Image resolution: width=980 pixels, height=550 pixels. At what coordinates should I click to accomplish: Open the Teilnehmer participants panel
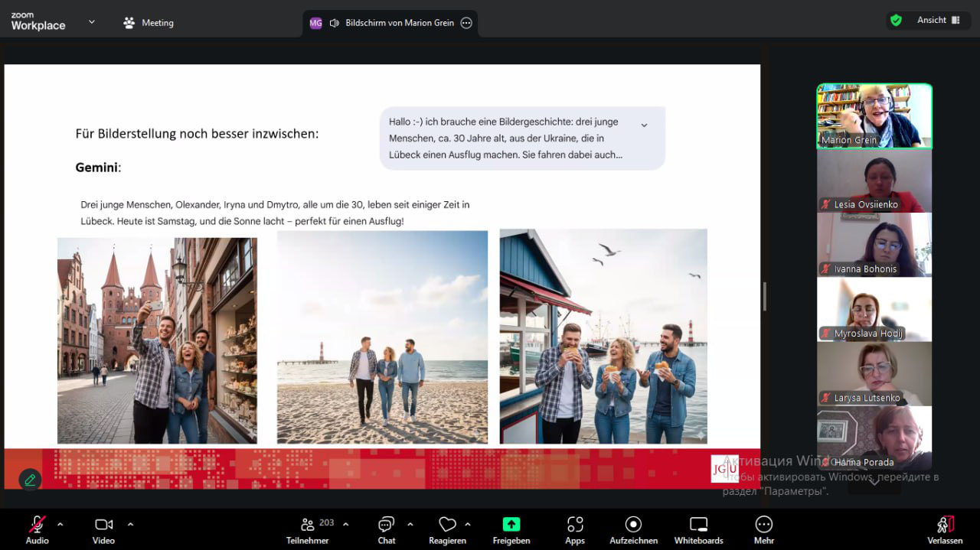308,529
